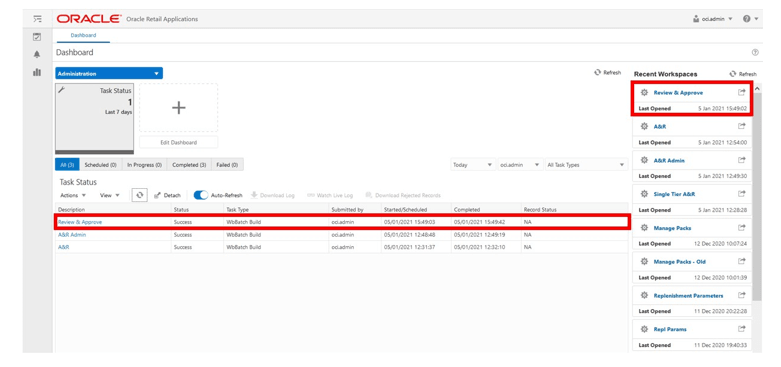Refresh the Recent Workspaces list
781x367 pixels.
coord(743,74)
